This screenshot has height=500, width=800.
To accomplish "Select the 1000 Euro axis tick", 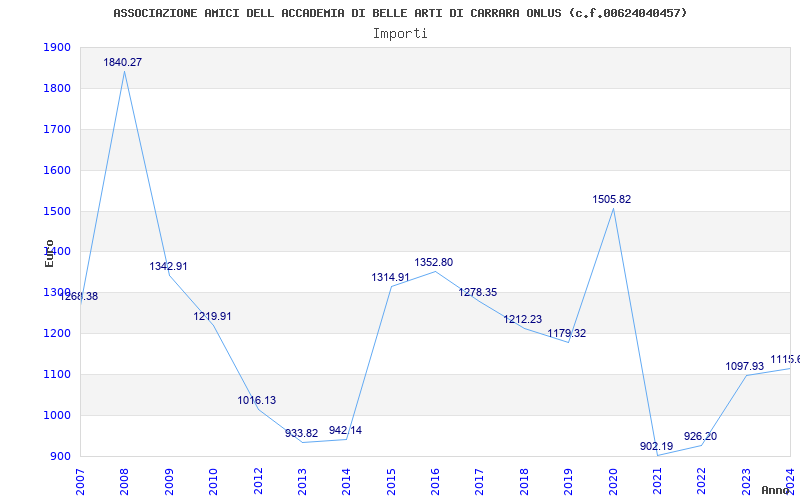I will pos(57,415).
